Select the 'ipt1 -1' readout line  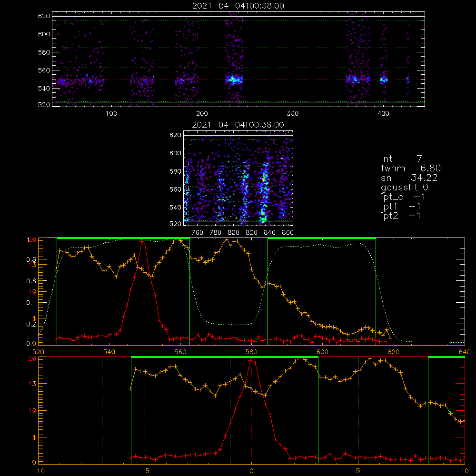[x=401, y=207]
